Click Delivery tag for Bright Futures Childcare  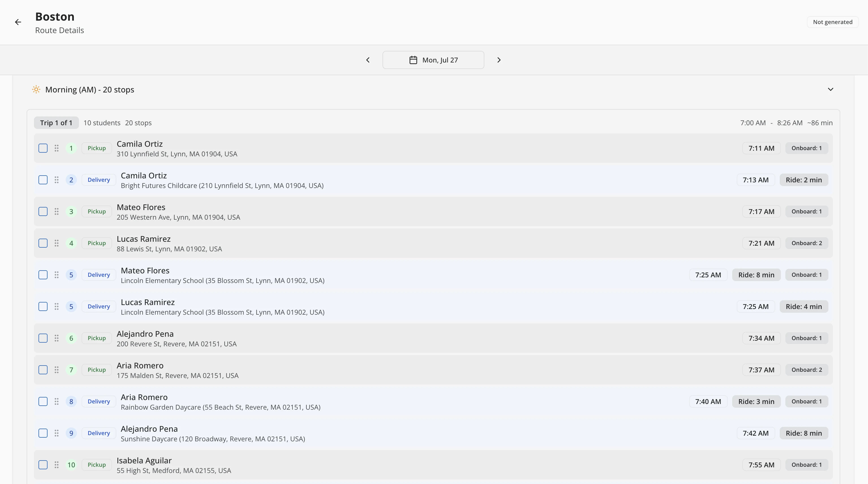coord(99,180)
